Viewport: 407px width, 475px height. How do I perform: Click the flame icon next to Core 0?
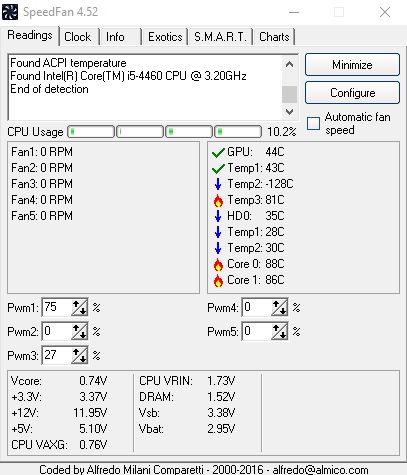point(218,264)
